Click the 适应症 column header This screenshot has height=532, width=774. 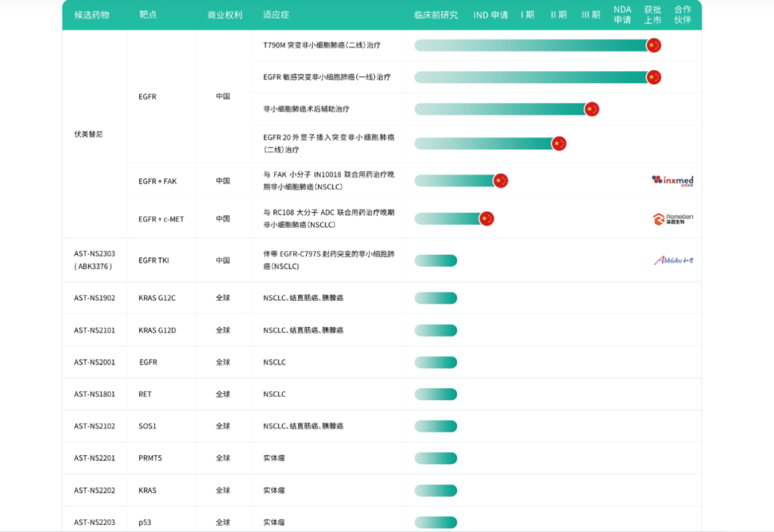(276, 15)
